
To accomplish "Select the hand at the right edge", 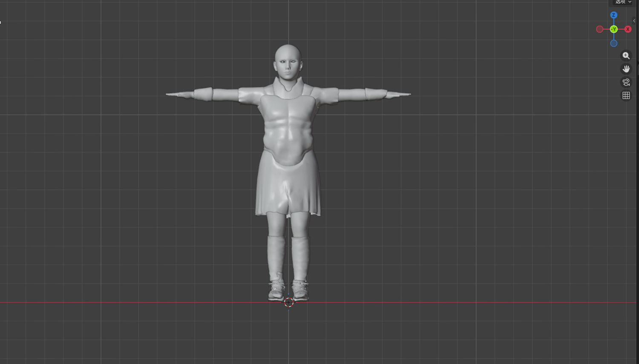I will [398, 94].
